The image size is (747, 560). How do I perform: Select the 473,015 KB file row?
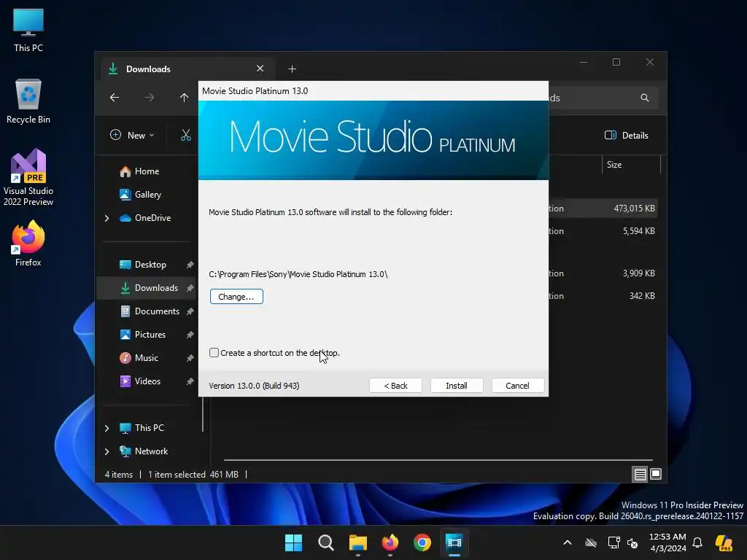point(603,209)
